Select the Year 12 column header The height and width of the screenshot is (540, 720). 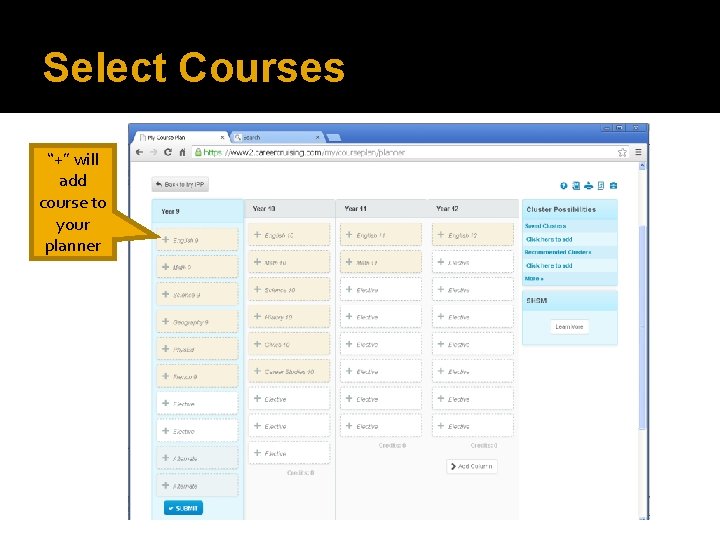(473, 208)
